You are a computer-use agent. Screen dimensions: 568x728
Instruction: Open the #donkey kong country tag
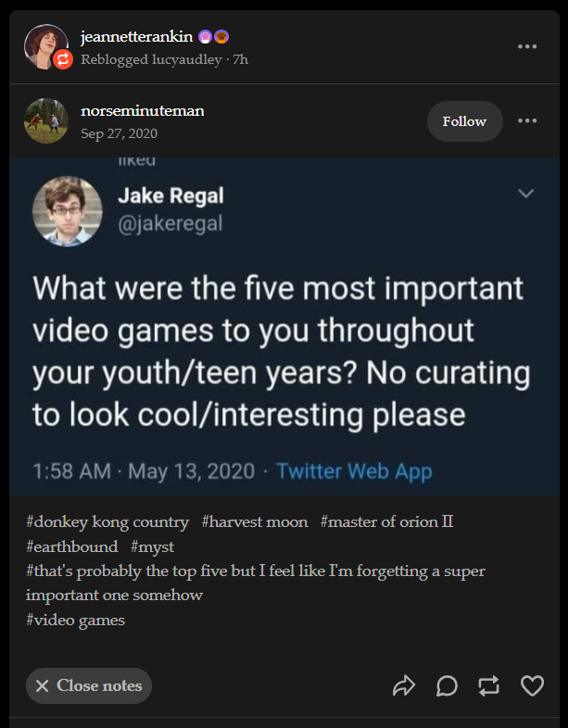coord(107,522)
